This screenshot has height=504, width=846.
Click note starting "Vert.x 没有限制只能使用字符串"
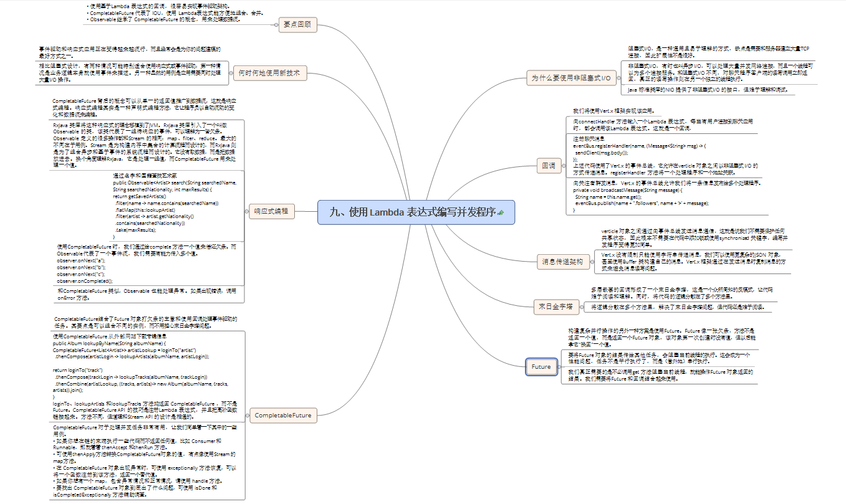[x=691, y=262]
